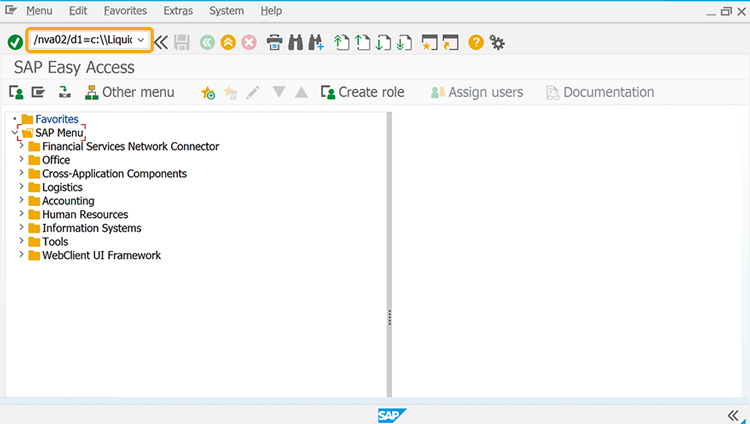Click the SAP Menu toolbar icon
This screenshot has height=424, width=750.
[38, 92]
